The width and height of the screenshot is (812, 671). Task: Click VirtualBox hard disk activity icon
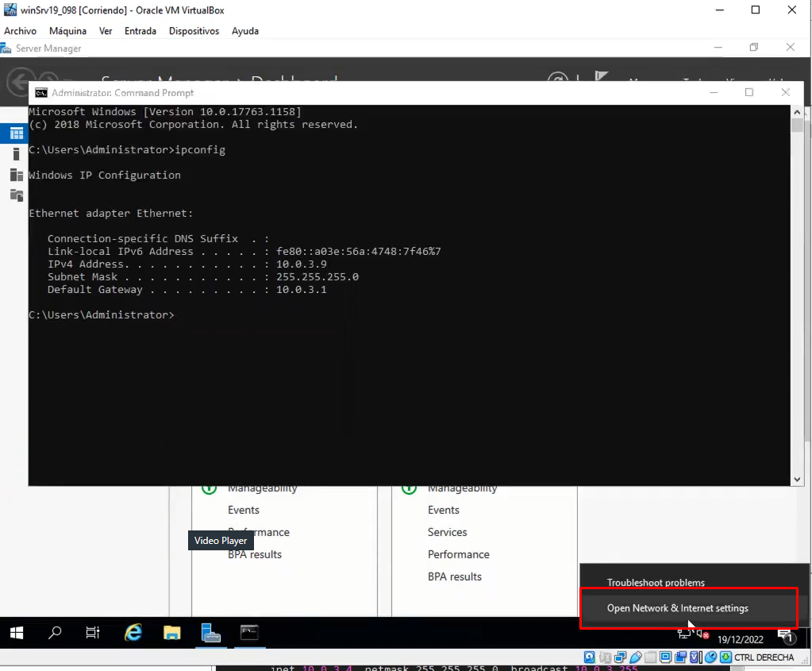pos(589,658)
